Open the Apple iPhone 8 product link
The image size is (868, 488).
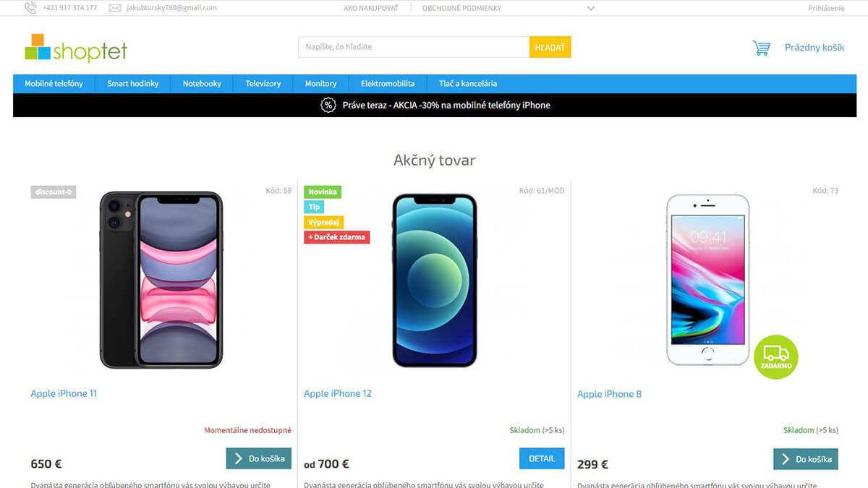pos(609,394)
